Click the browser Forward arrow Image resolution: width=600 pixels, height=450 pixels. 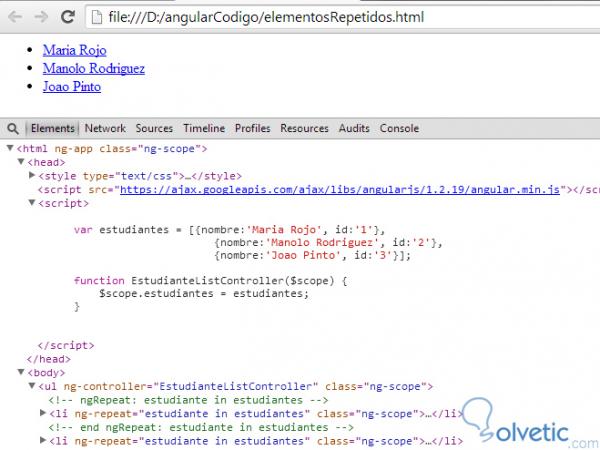(x=41, y=17)
